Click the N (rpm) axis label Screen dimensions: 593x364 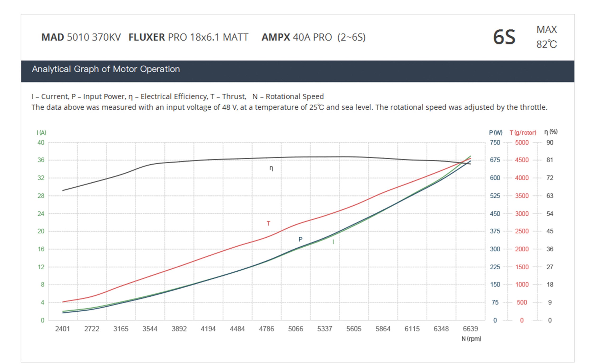click(471, 339)
